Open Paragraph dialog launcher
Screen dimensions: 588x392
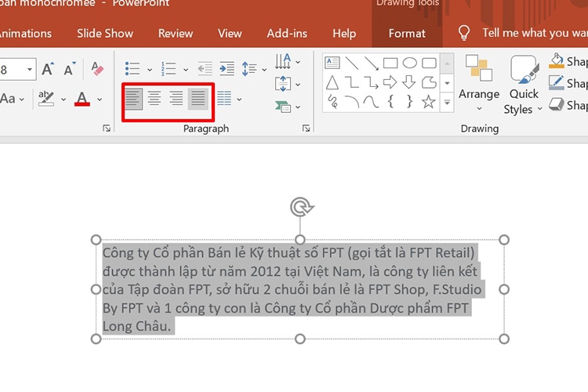pyautogui.click(x=306, y=129)
